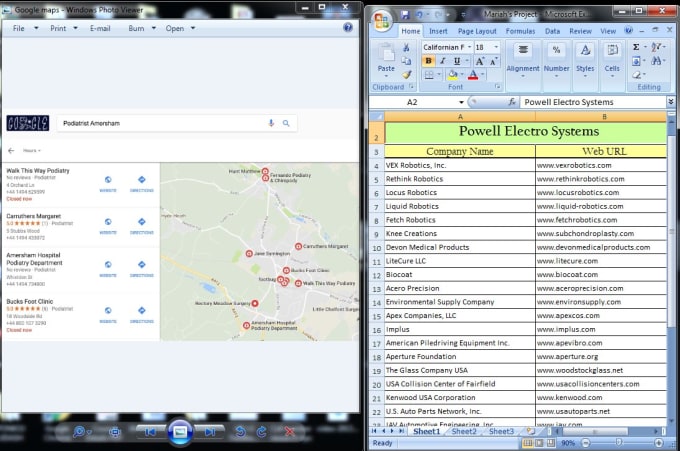Click E-mail in Photo Viewer toolbar

100,28
